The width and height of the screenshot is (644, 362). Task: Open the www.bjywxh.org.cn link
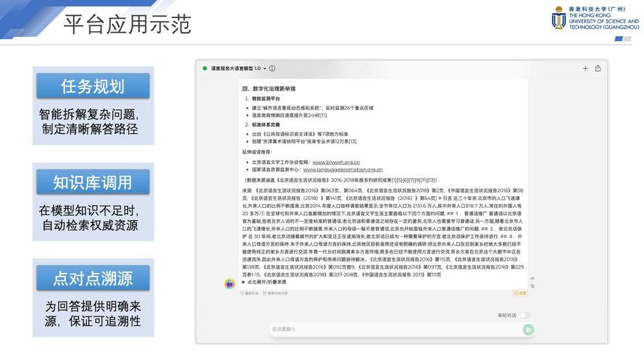click(x=336, y=162)
